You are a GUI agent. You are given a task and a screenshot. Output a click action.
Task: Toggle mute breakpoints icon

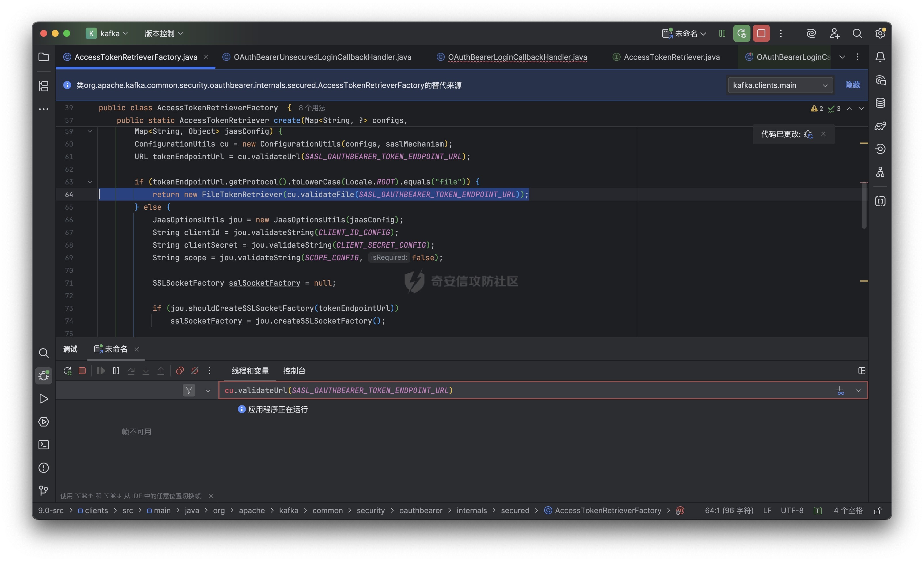(x=195, y=370)
